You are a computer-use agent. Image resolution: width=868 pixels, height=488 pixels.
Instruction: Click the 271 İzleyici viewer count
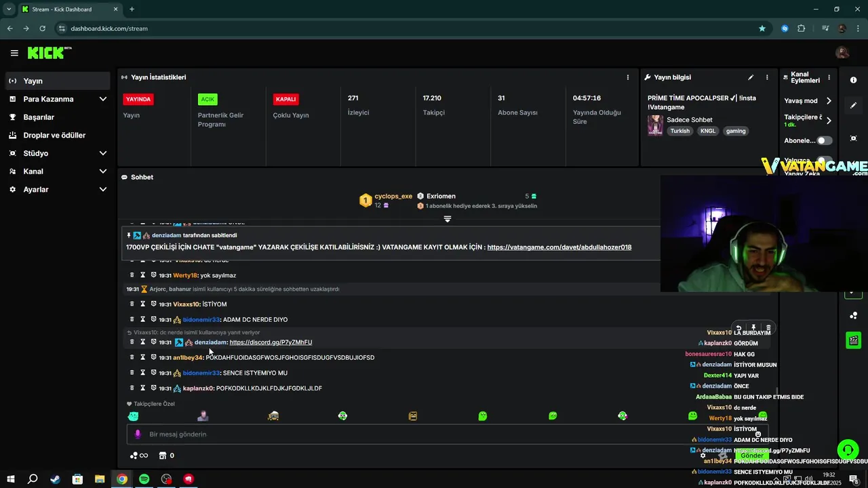[x=353, y=98]
